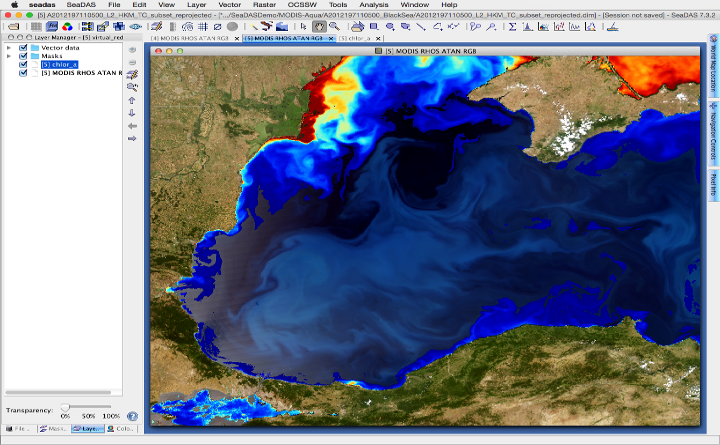Screen dimensions: 720x445
Task: Move selected layer up with arrow icon
Action: [x=132, y=100]
